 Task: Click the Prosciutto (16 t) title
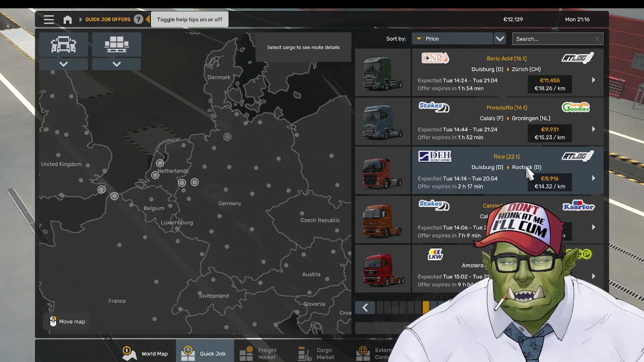pos(507,107)
